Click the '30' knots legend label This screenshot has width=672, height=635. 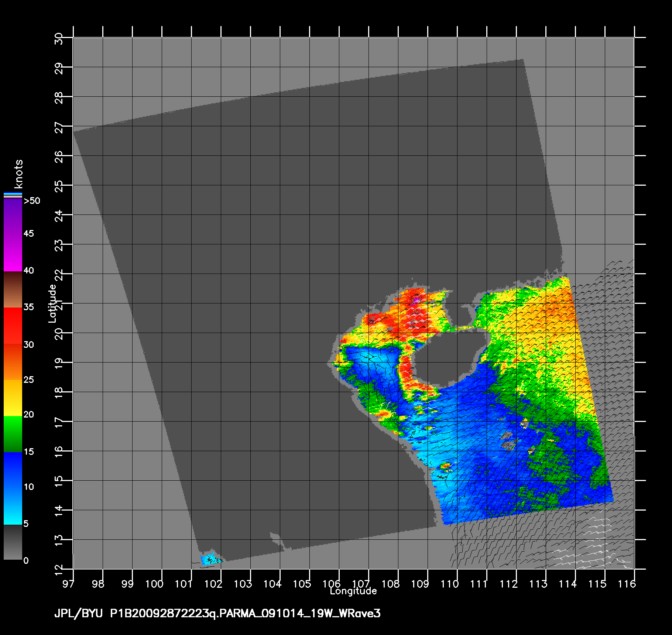[29, 345]
